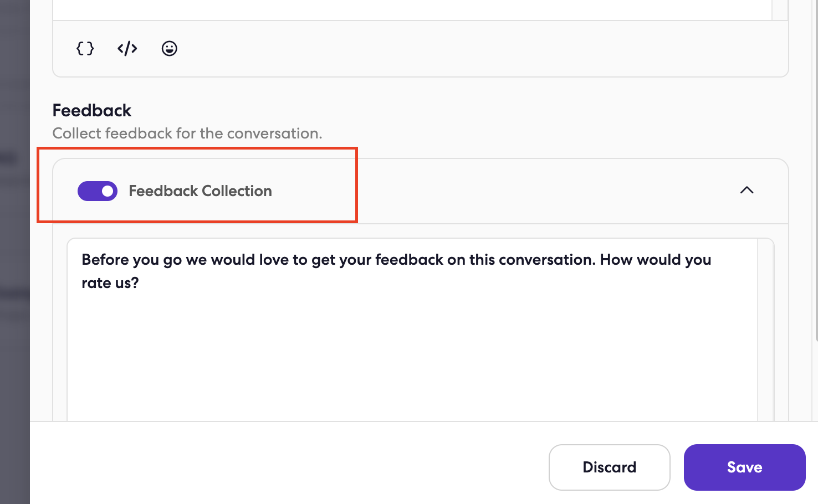Focus the feedback prompt message text box
Image resolution: width=818 pixels, height=504 pixels.
tap(412, 330)
